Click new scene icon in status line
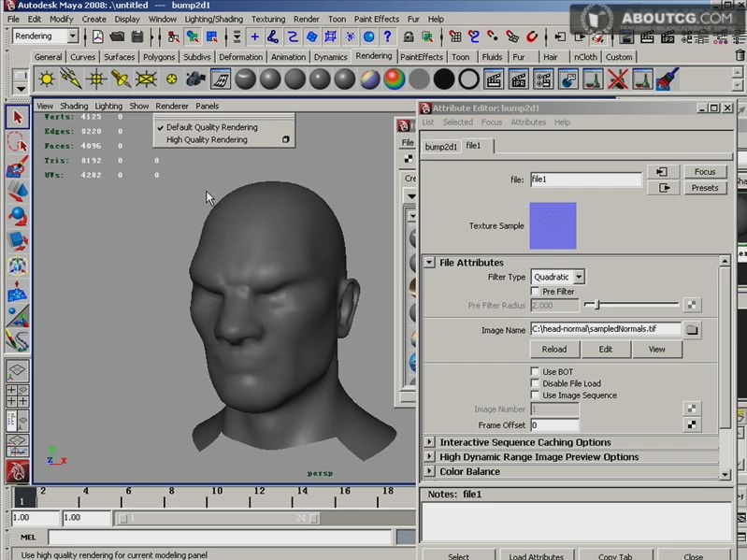 coord(97,36)
